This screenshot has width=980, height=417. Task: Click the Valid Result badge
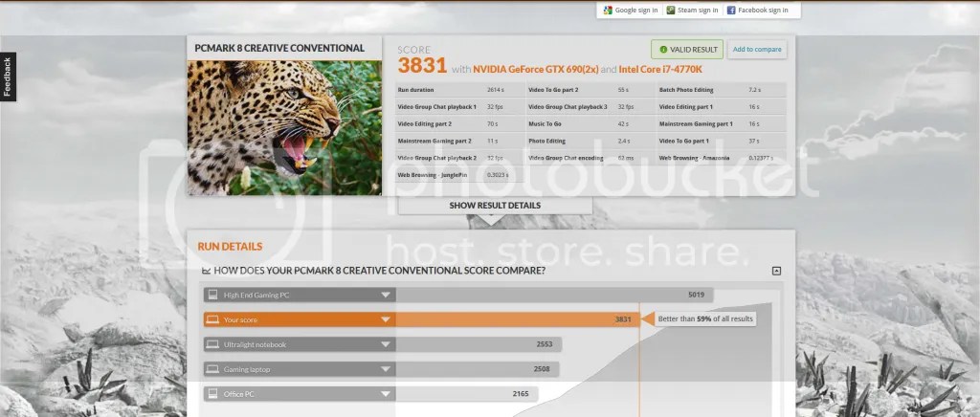coord(687,50)
